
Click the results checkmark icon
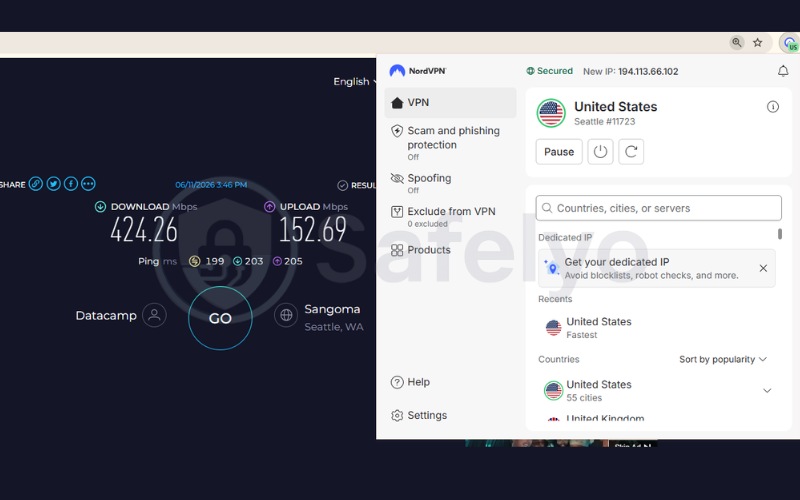tap(342, 185)
